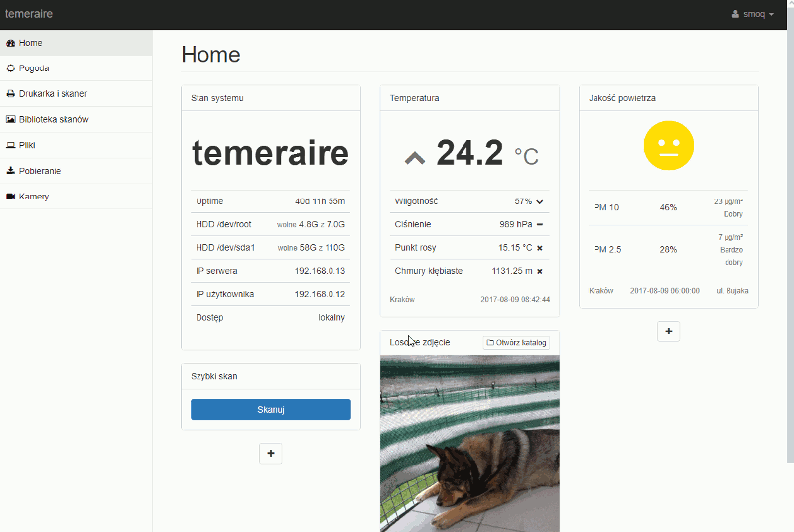Open the Pogoda page from sidebar
Viewport: 794px width, 532px height.
(34, 68)
